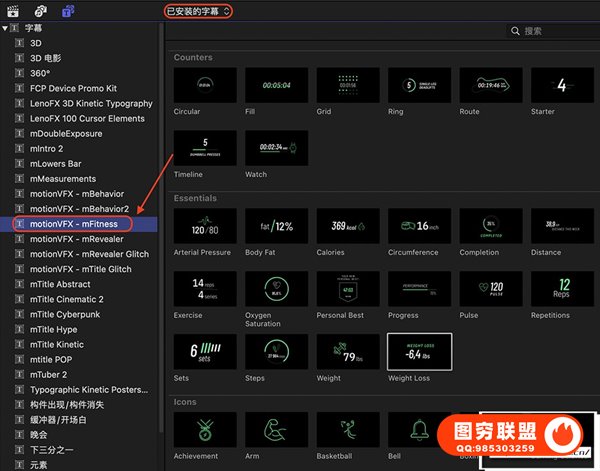
Task: Select the Weight Loss title thumbnail
Action: (419, 352)
